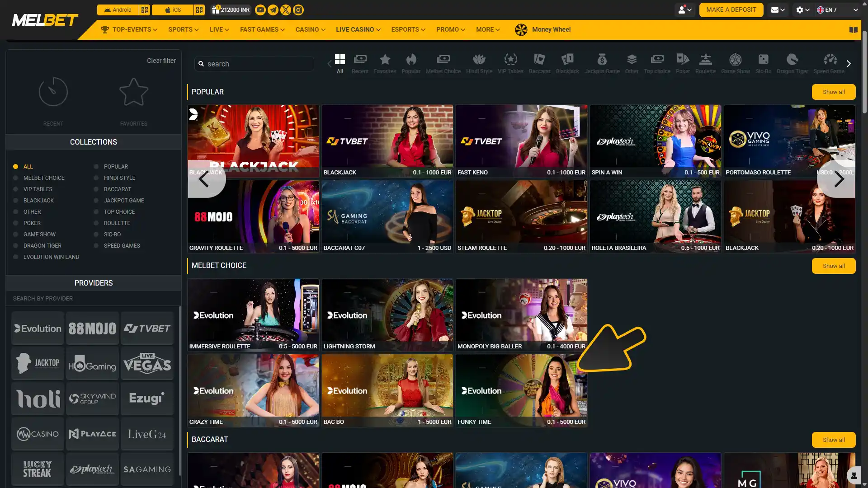Viewport: 868px width, 488px height.
Task: Select the Melbet Choice category icon
Action: coord(443,64)
